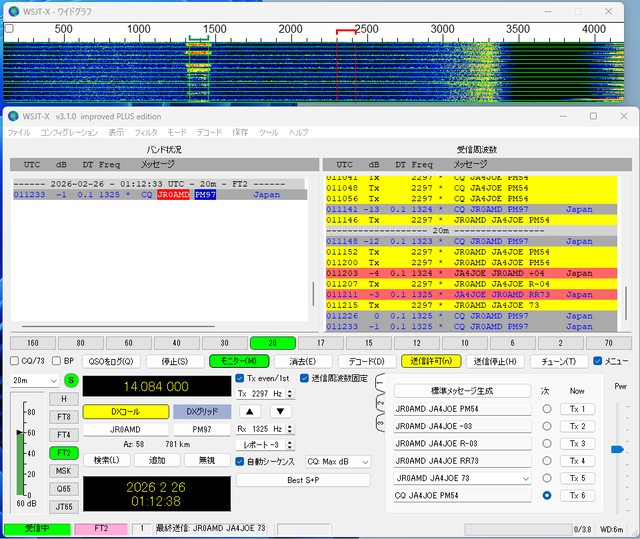Click the Tx 2 Now button

pos(577,426)
